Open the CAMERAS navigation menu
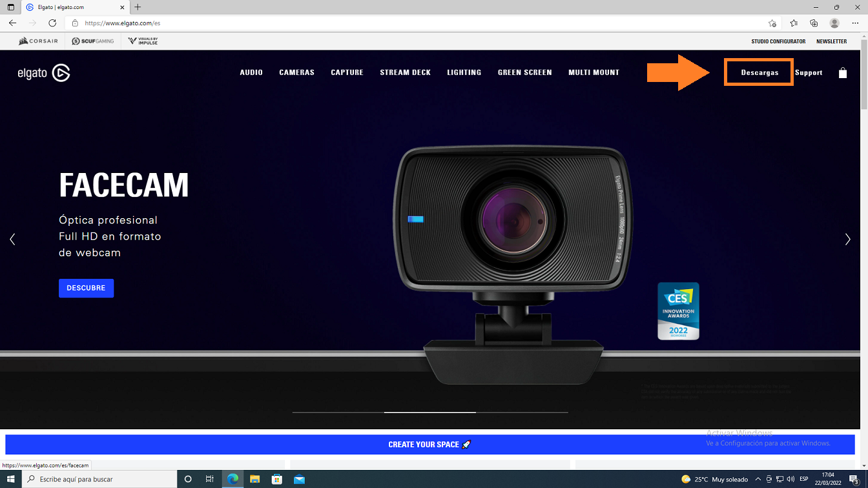Screen dimensions: 868x488 tap(296, 72)
